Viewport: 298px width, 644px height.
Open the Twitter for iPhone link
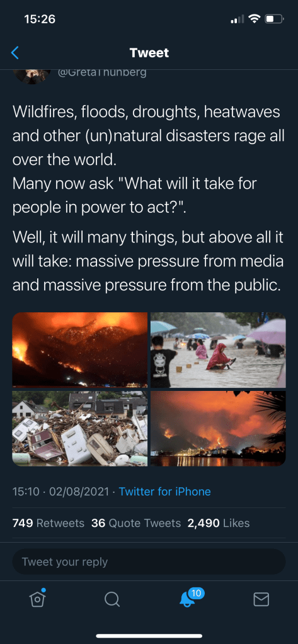(x=165, y=492)
